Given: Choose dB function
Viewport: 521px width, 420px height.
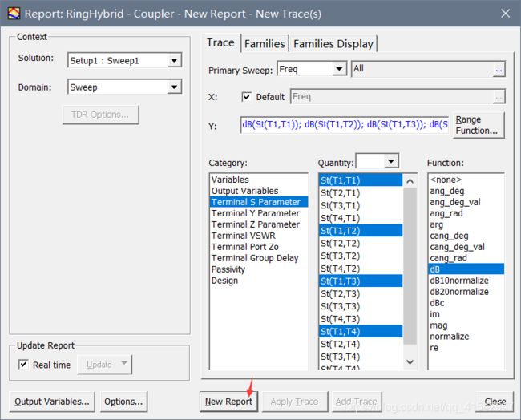Looking at the screenshot, I should 466,269.
